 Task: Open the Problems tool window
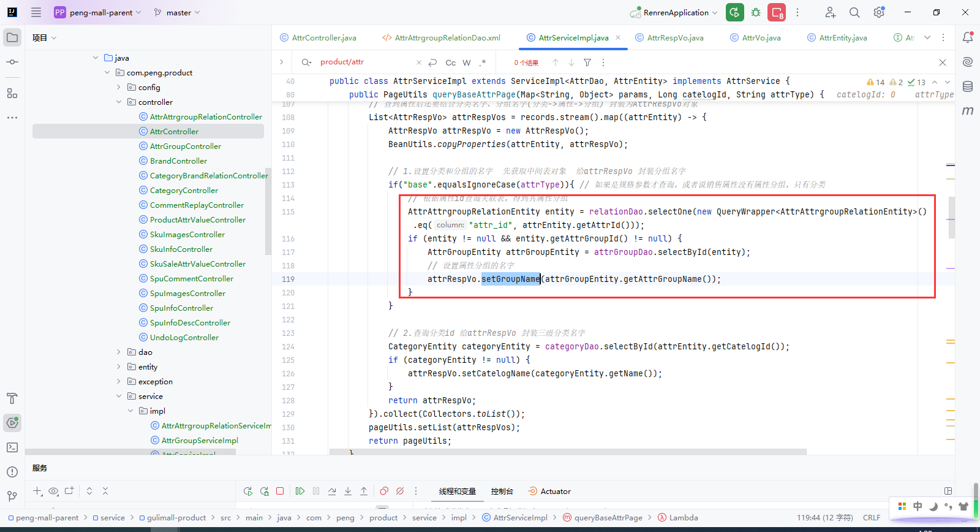(12, 472)
